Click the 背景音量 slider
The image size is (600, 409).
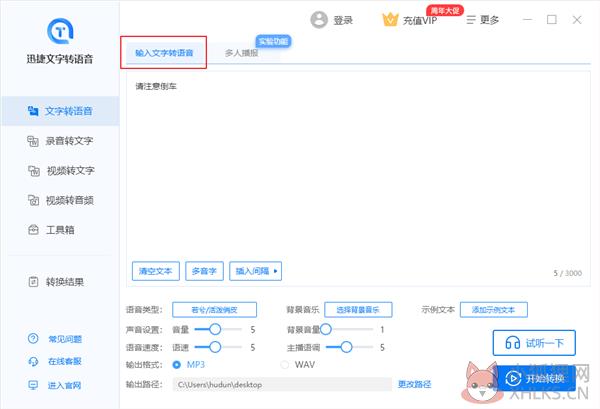pos(346,329)
